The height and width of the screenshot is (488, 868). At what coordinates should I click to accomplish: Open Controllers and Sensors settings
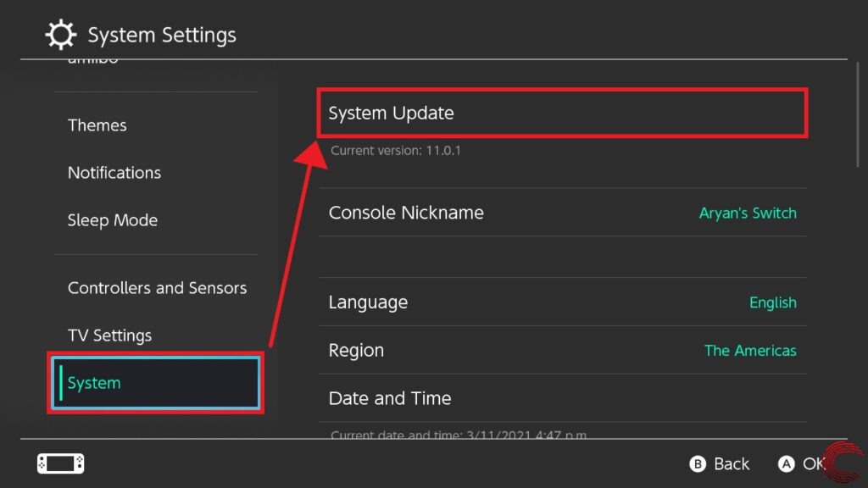157,288
